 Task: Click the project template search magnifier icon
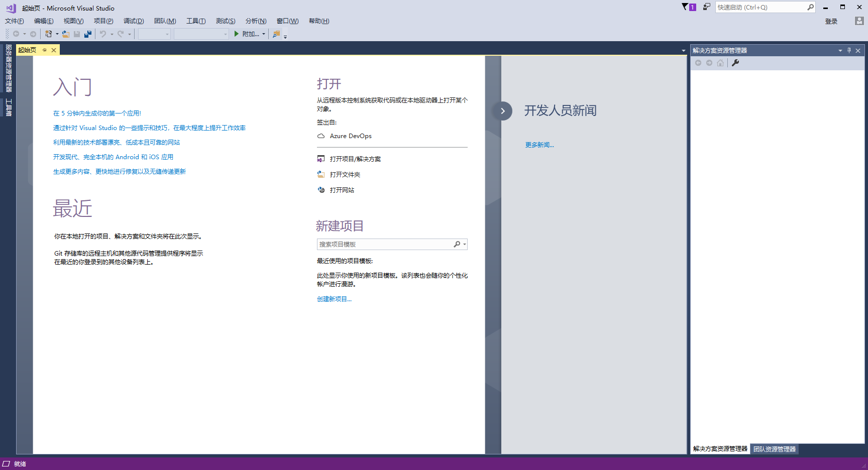tap(457, 244)
